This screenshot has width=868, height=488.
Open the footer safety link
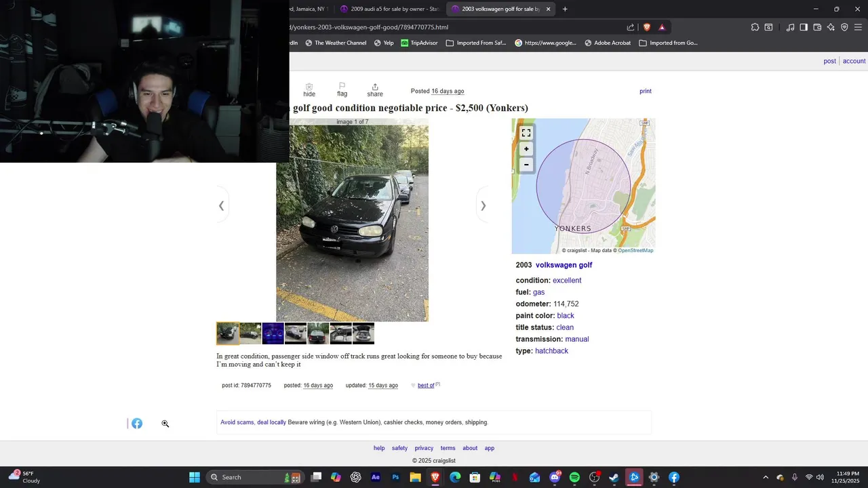coord(399,448)
